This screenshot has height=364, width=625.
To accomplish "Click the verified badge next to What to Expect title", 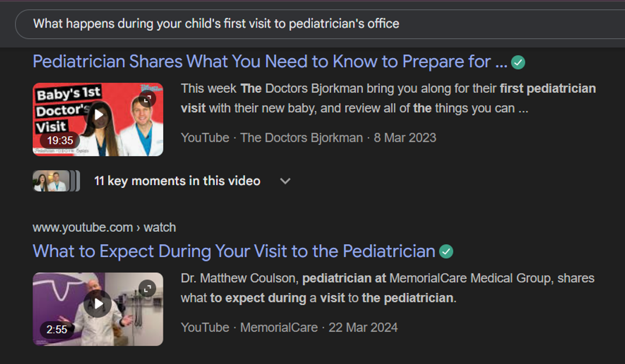I will pos(446,252).
